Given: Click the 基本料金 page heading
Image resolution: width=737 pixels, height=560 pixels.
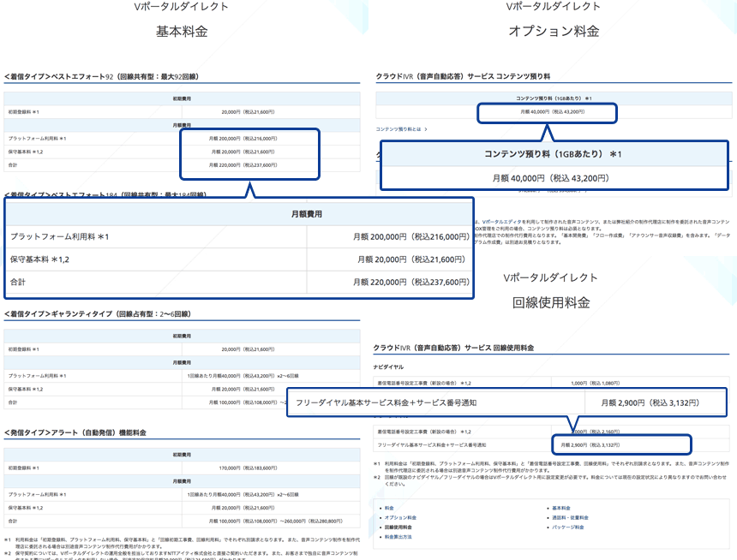Looking at the screenshot, I should (x=182, y=32).
